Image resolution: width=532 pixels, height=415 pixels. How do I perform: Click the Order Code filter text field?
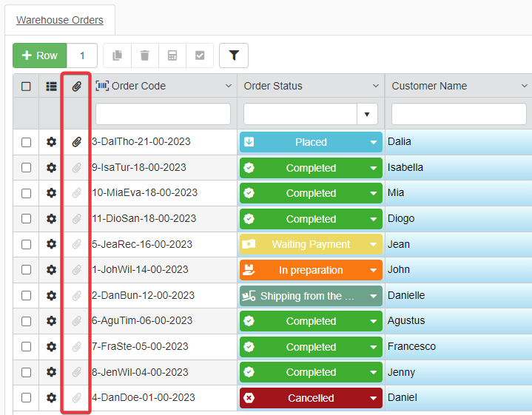pyautogui.click(x=163, y=114)
